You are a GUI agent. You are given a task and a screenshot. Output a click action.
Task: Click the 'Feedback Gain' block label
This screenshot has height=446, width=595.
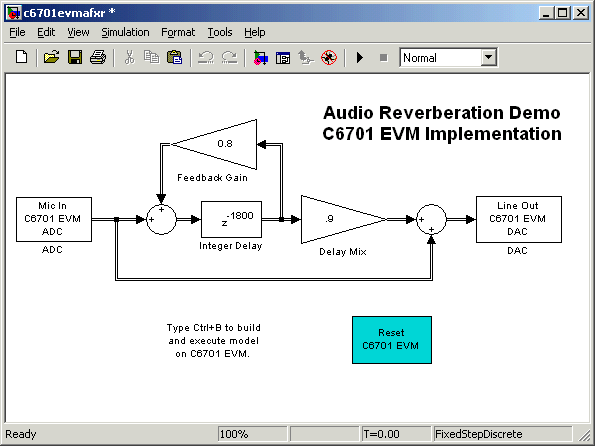(212, 178)
